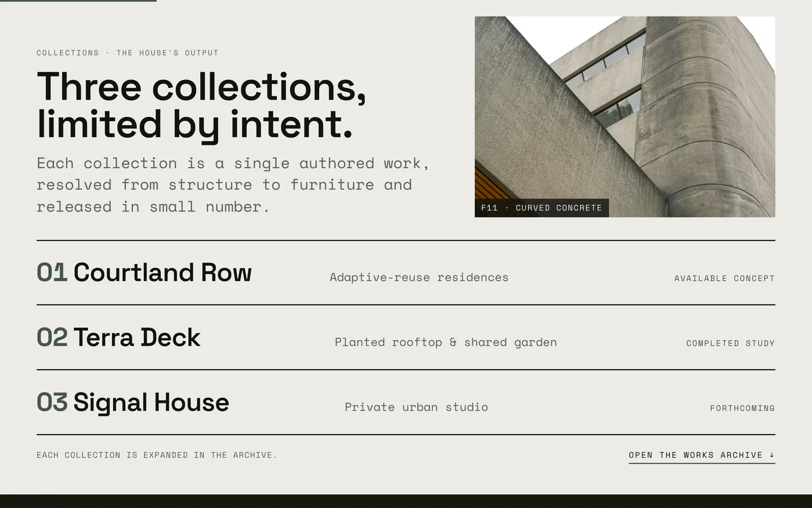
Task: Click the 'Forthcoming' status label
Action: pyautogui.click(x=742, y=408)
